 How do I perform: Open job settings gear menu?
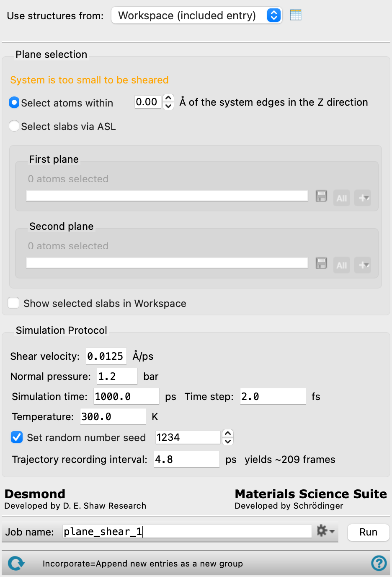click(x=325, y=531)
